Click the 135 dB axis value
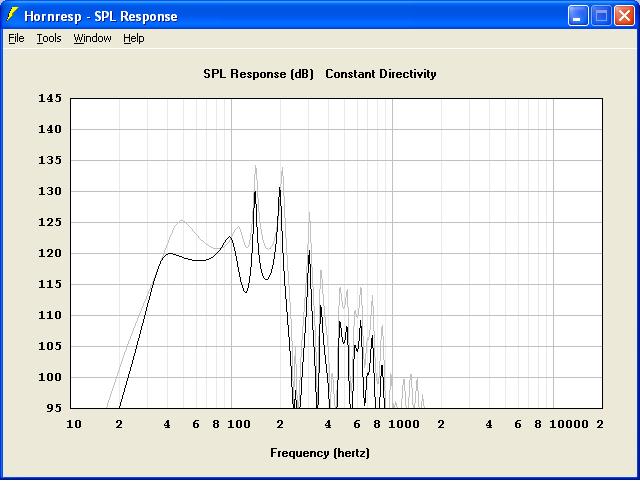The width and height of the screenshot is (640, 500). (50, 160)
